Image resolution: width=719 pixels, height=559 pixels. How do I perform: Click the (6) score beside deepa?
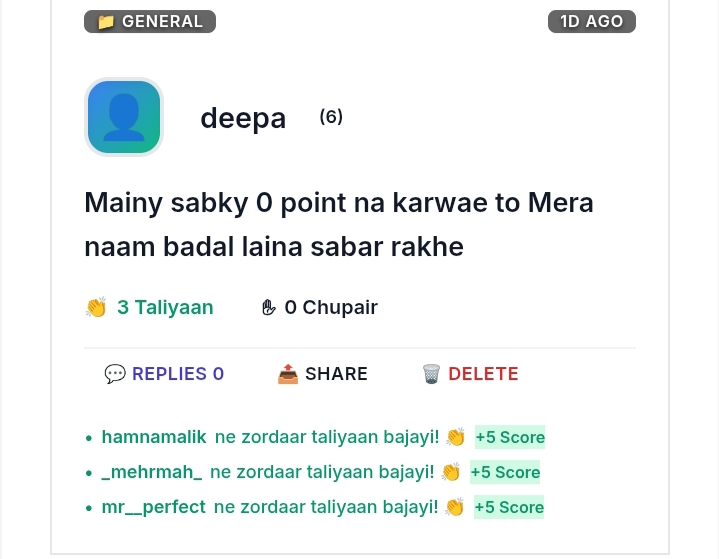tap(331, 116)
